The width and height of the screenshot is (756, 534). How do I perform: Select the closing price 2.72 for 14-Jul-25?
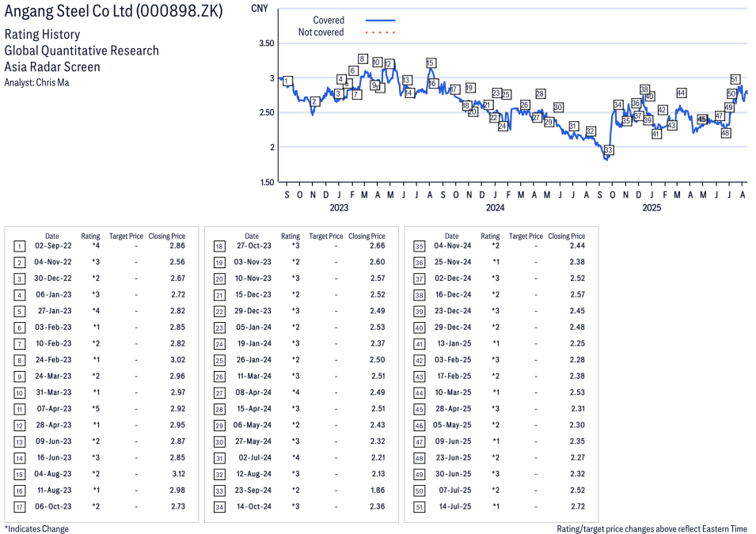pyautogui.click(x=578, y=506)
